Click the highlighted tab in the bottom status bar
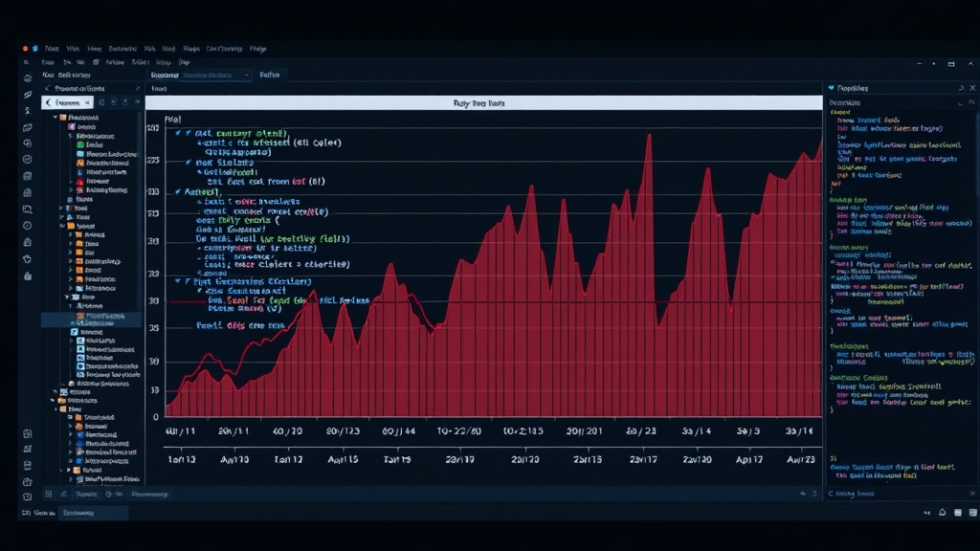 click(94, 513)
